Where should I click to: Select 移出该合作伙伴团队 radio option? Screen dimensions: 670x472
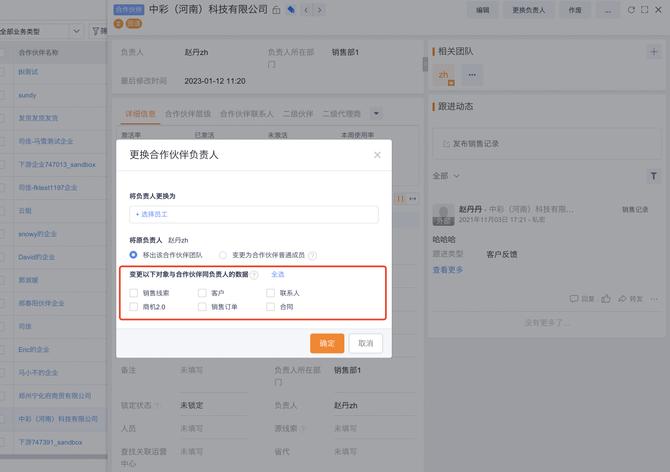(x=134, y=255)
